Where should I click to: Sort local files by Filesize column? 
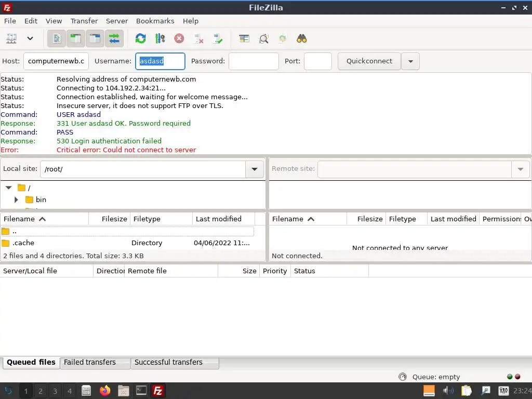coord(109,219)
